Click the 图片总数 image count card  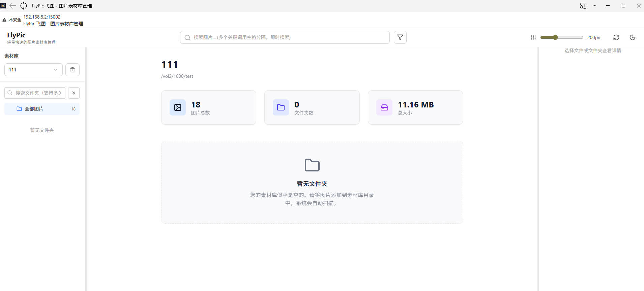pyautogui.click(x=208, y=107)
